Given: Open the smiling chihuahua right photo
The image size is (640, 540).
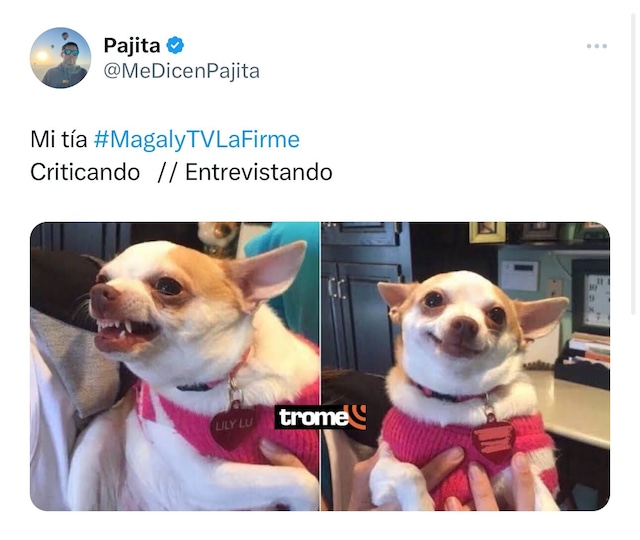Looking at the screenshot, I should (x=466, y=366).
